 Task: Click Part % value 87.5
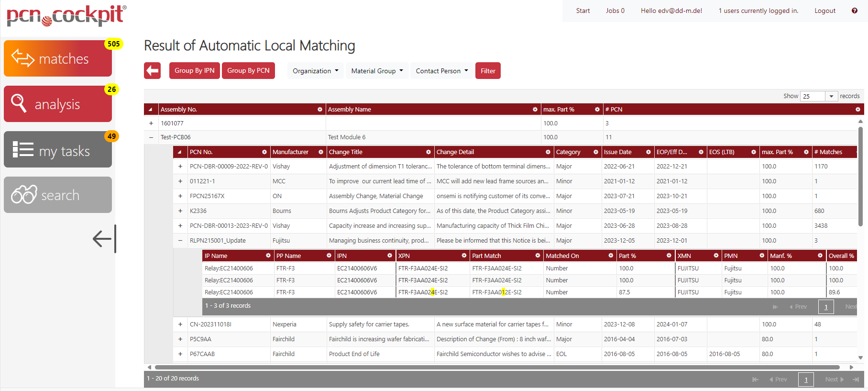[x=625, y=292]
